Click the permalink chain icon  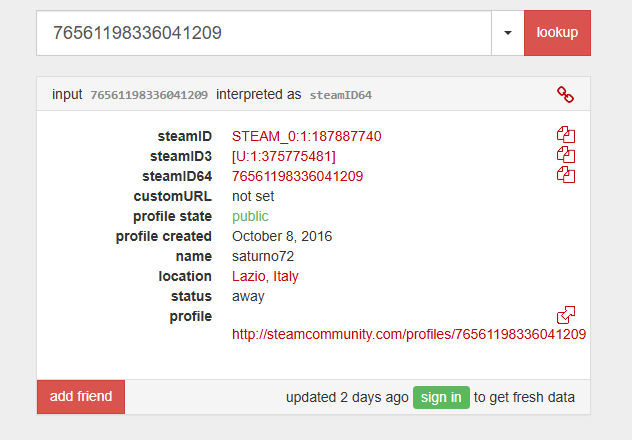point(566,95)
